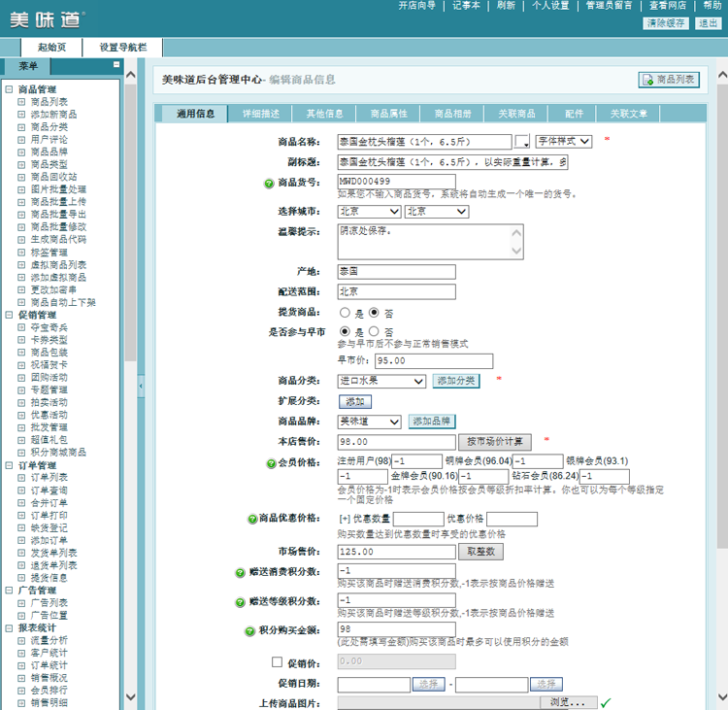Click the 广告列表 tree node icon
Viewport: 728px width, 710px height.
pyautogui.click(x=21, y=603)
